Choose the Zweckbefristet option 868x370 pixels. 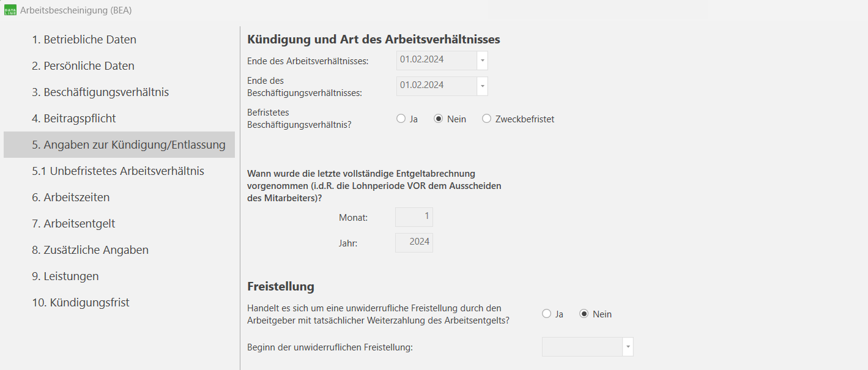(486, 119)
